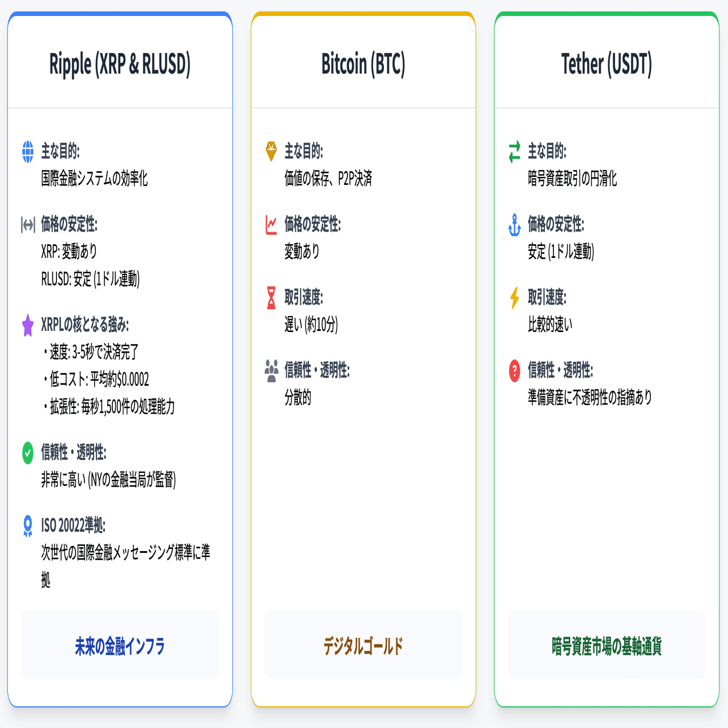The image size is (728, 728).
Task: Click the purple star icon for XRPLの核となる強み
Action: (27, 325)
